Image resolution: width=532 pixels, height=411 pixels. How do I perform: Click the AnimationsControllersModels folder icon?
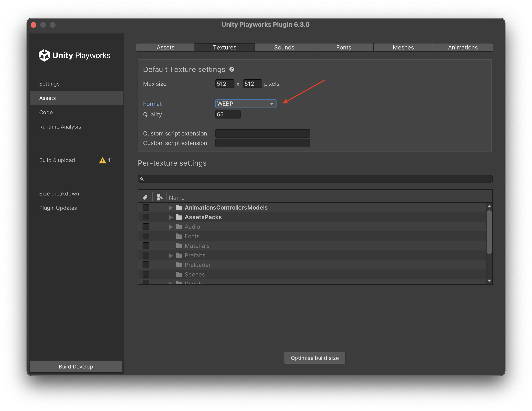[179, 208]
